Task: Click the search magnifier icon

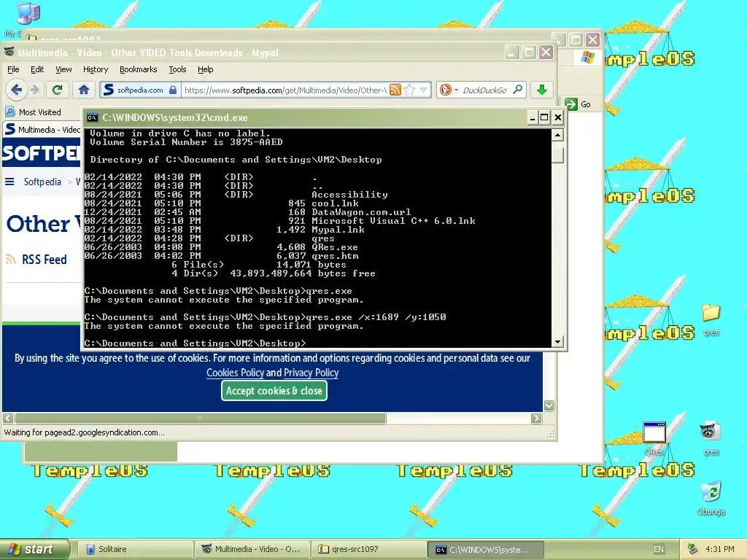Action: coord(518,90)
